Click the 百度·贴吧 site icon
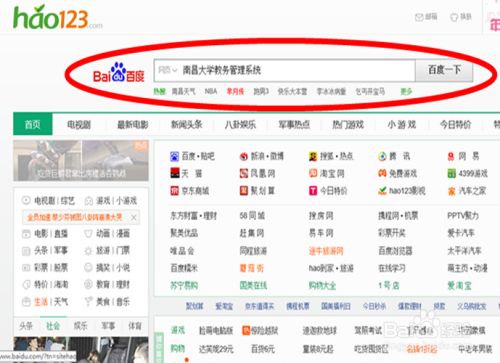The width and height of the screenshot is (500, 363). click(174, 156)
